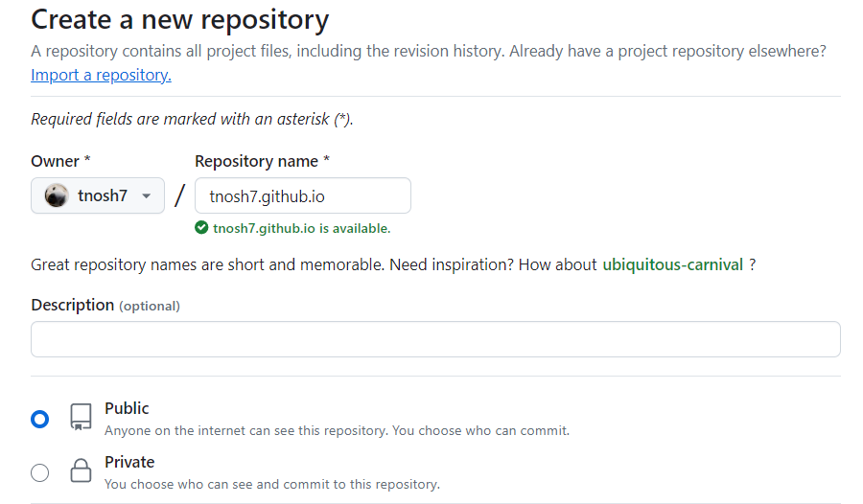Click the slash separator after owner
This screenshot has height=504, width=863.
click(179, 195)
